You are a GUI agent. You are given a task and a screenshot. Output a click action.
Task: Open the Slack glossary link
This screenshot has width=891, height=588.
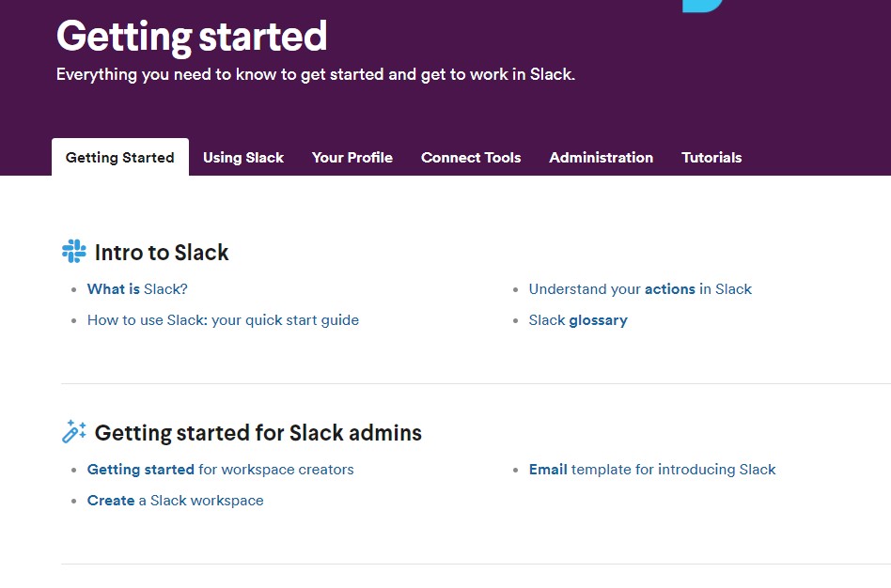point(578,320)
